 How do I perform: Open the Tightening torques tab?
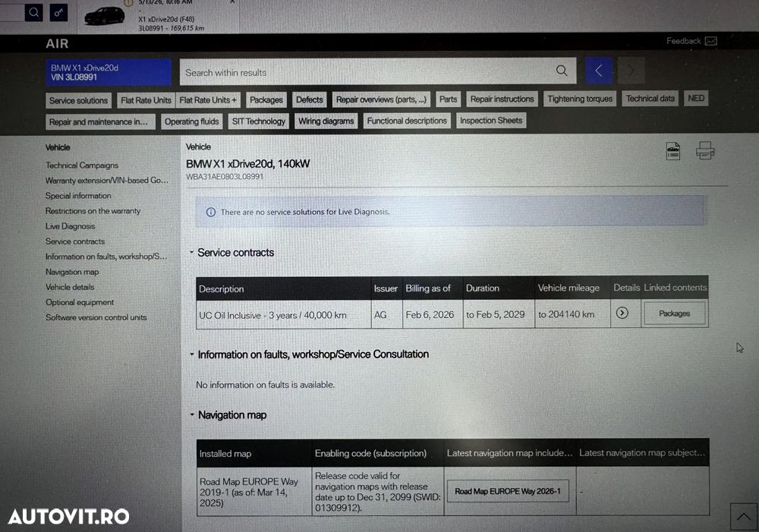coord(580,99)
